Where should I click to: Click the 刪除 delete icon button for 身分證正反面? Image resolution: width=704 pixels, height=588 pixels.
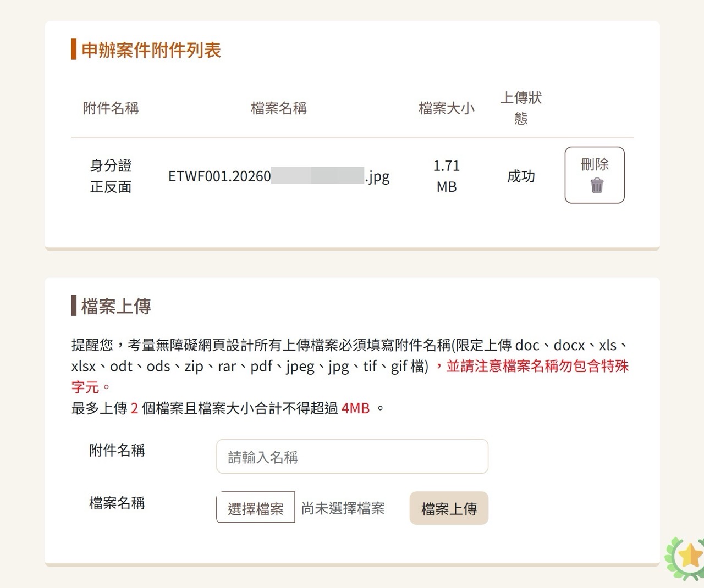(x=595, y=175)
